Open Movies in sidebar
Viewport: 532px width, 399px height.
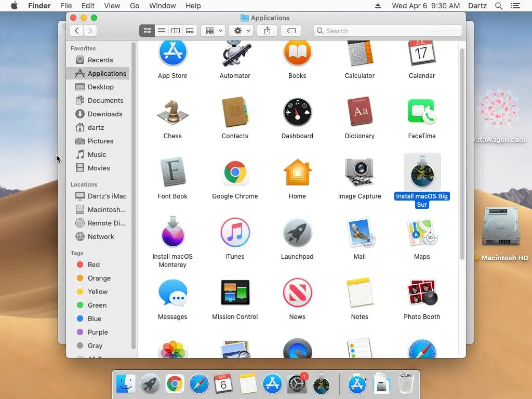[x=98, y=168]
